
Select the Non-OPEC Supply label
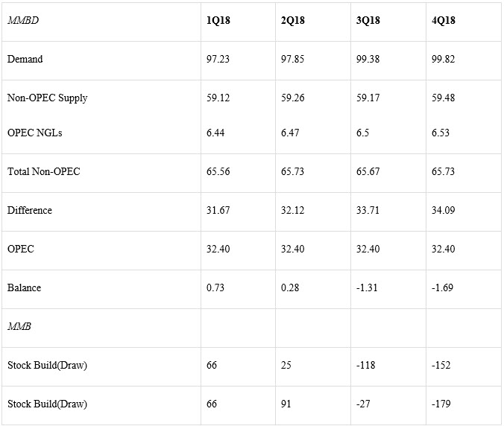coord(47,98)
